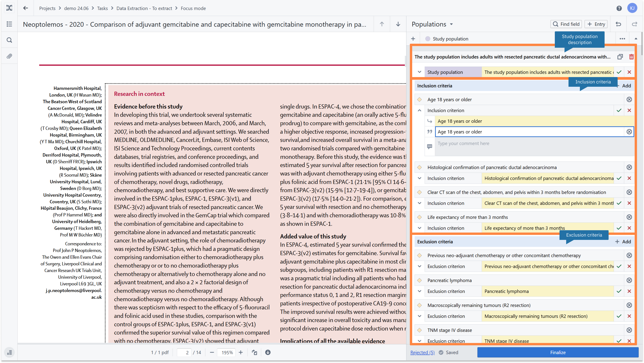Expand the Clear CT scan criterion chevron
Screen dimensions: 644x363
pyautogui.click(x=420, y=203)
